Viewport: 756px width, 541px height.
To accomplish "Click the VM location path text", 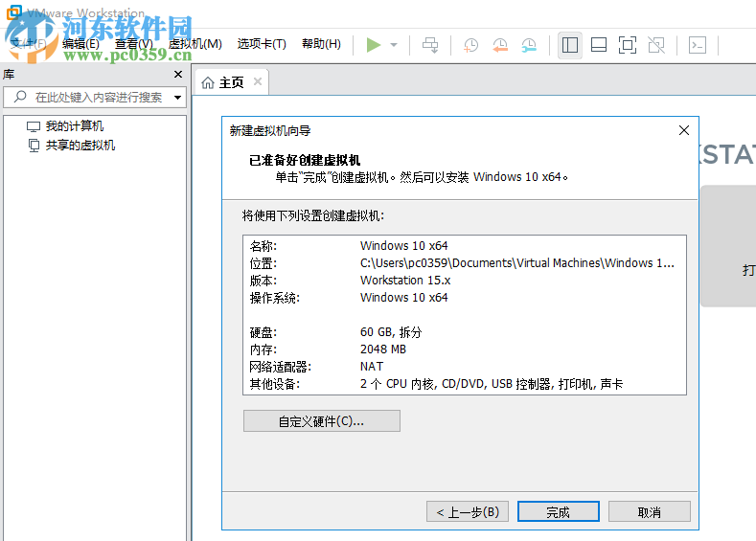I will pos(516,263).
